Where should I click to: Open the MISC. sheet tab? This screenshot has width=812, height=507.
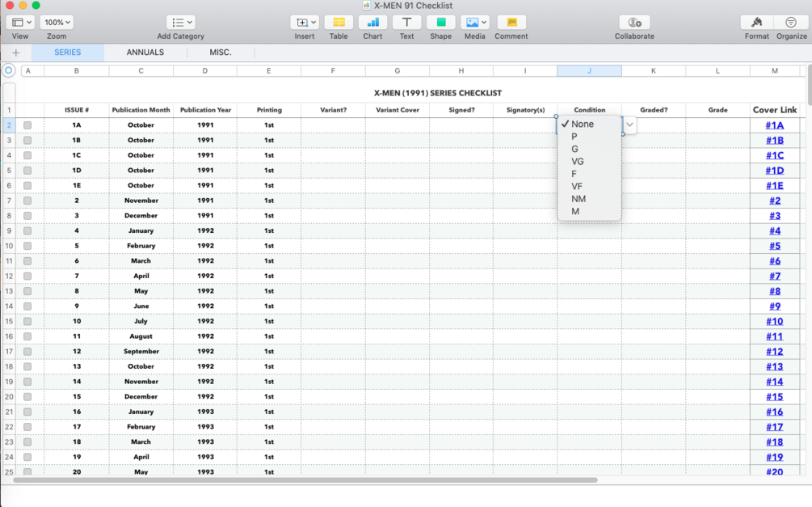(x=221, y=53)
